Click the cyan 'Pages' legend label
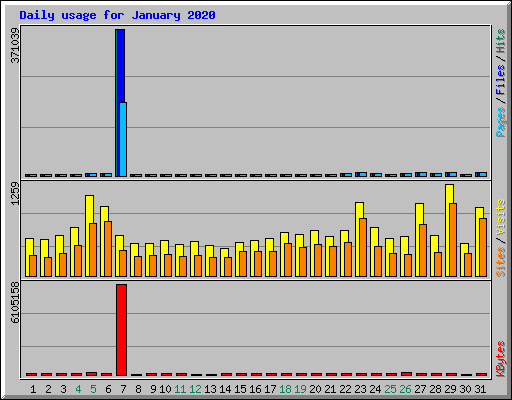This screenshot has width=512, height=400. (x=500, y=122)
